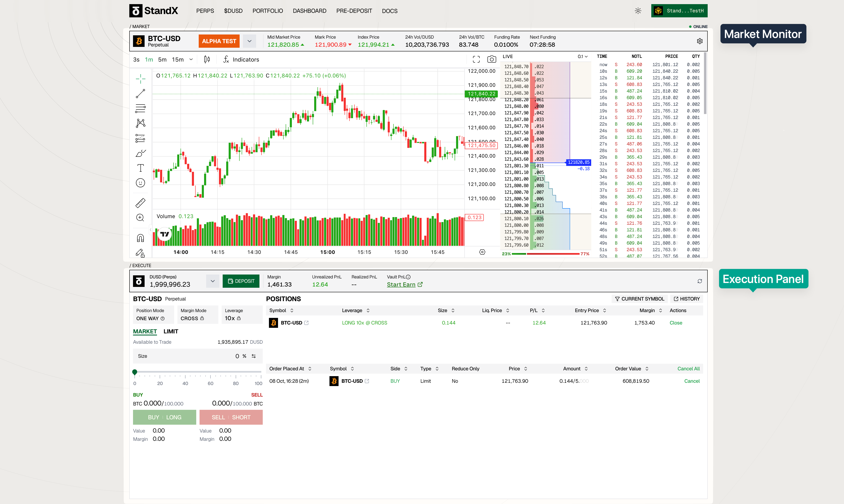Select the trend line drawing tool
The height and width of the screenshot is (504, 844).
click(x=140, y=93)
